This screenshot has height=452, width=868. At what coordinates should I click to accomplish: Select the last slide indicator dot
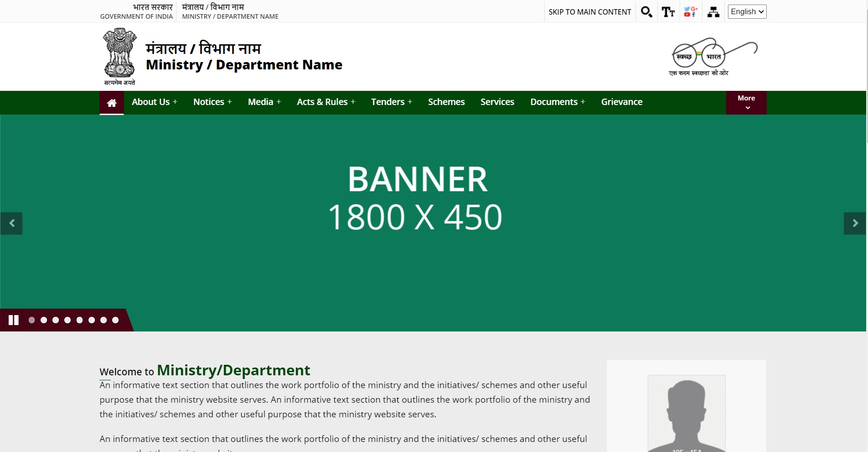pyautogui.click(x=115, y=320)
